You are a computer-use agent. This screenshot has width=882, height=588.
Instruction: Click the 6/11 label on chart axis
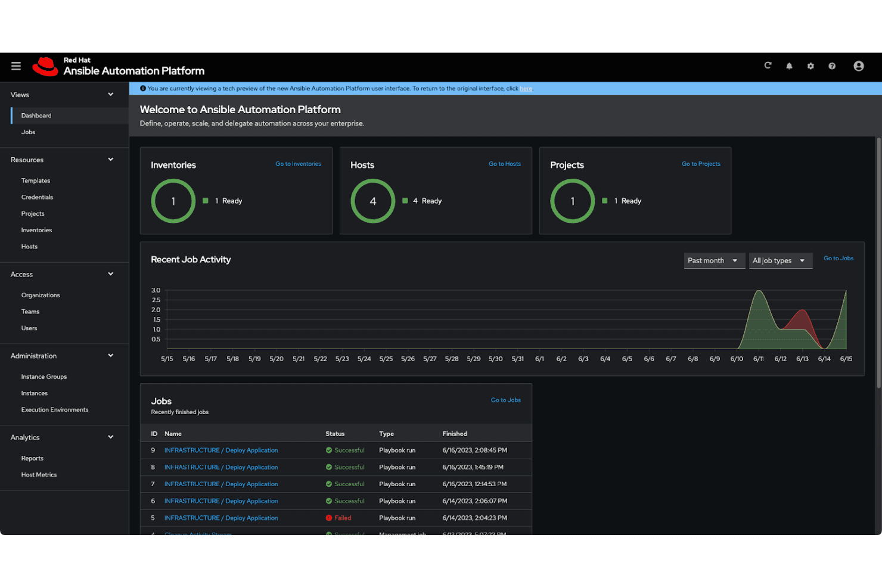pos(759,359)
